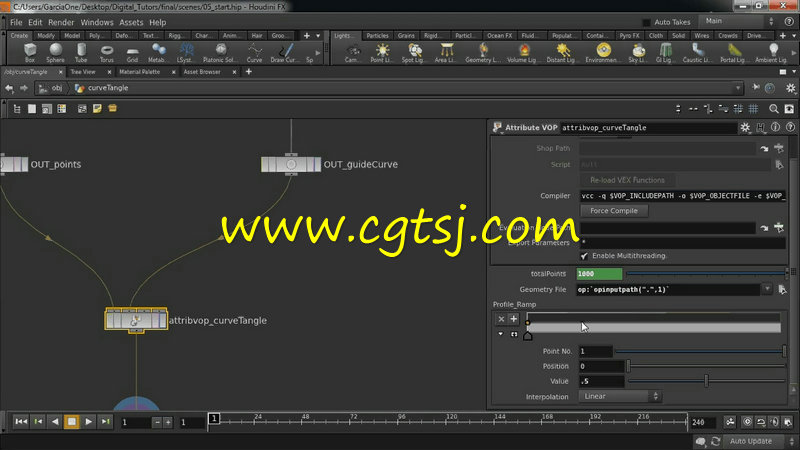
Task: Expand the Profile_Ramp options arrow
Action: point(501,334)
